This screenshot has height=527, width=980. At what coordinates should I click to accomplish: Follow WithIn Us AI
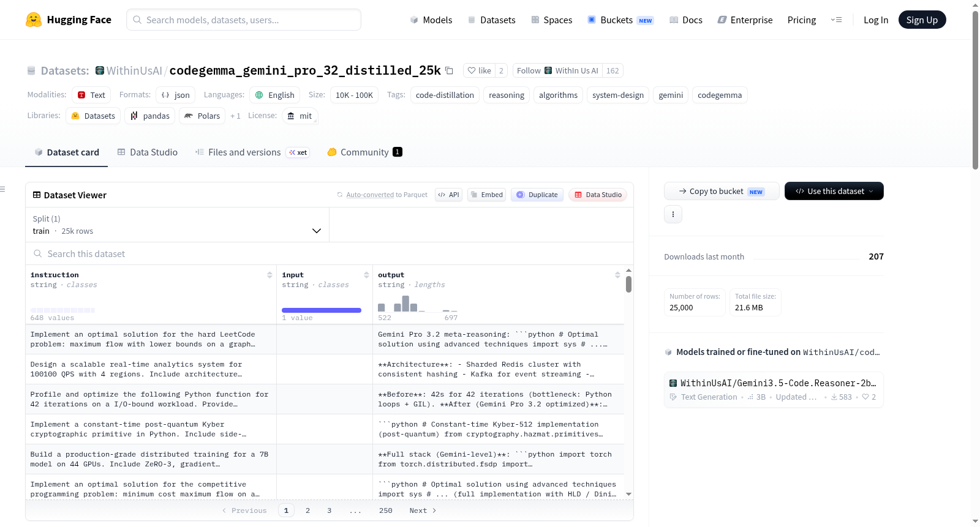pos(557,70)
